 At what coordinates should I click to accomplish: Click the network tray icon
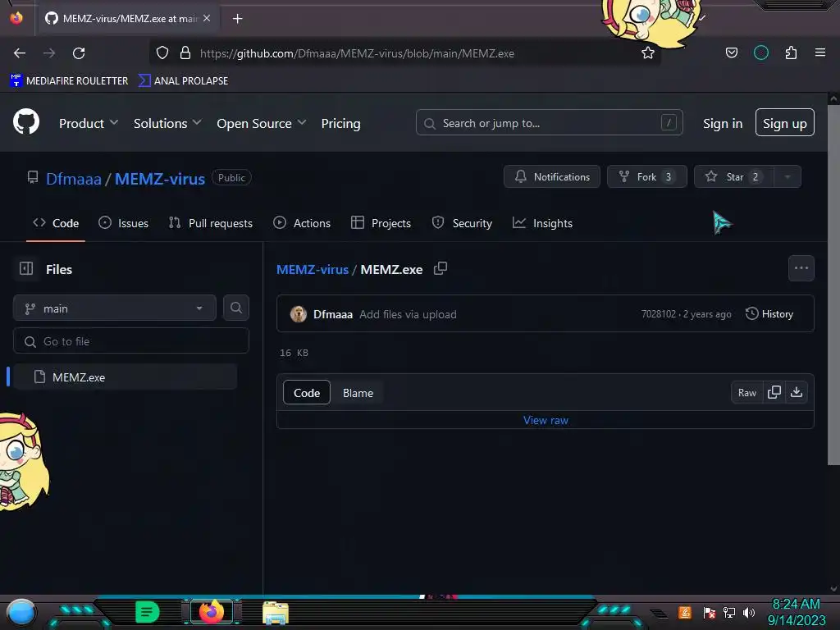pos(728,612)
